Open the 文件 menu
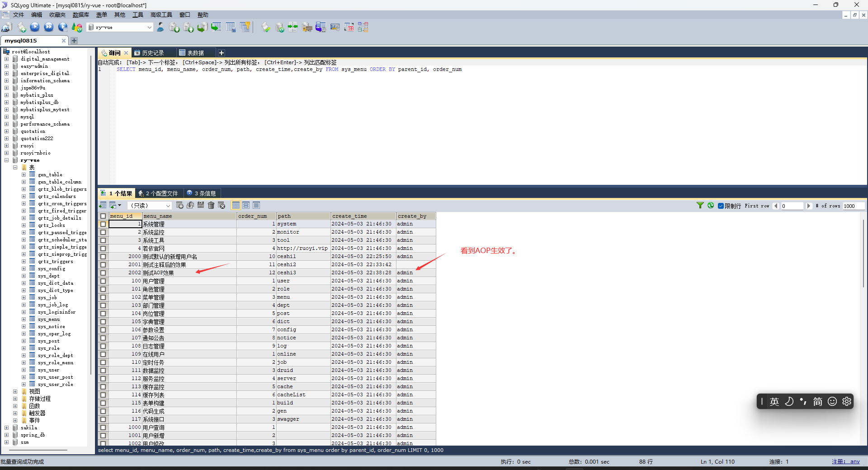The image size is (868, 470). click(x=19, y=15)
